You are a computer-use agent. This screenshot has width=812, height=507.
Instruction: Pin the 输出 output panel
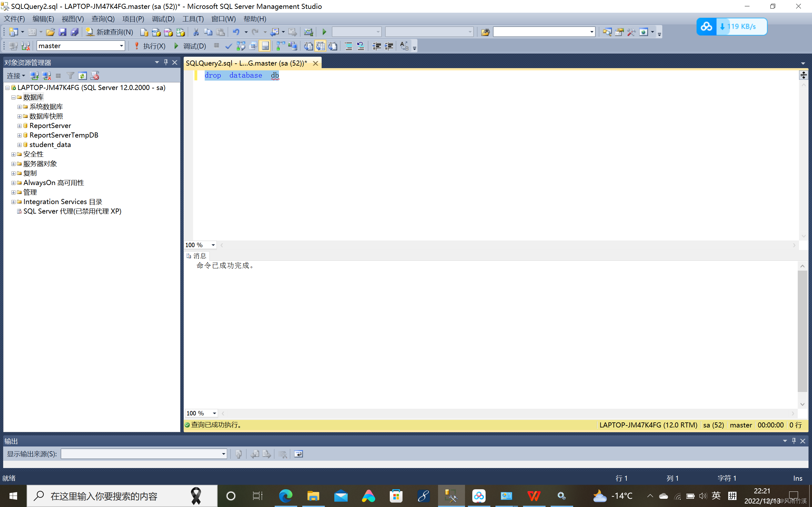pos(794,441)
